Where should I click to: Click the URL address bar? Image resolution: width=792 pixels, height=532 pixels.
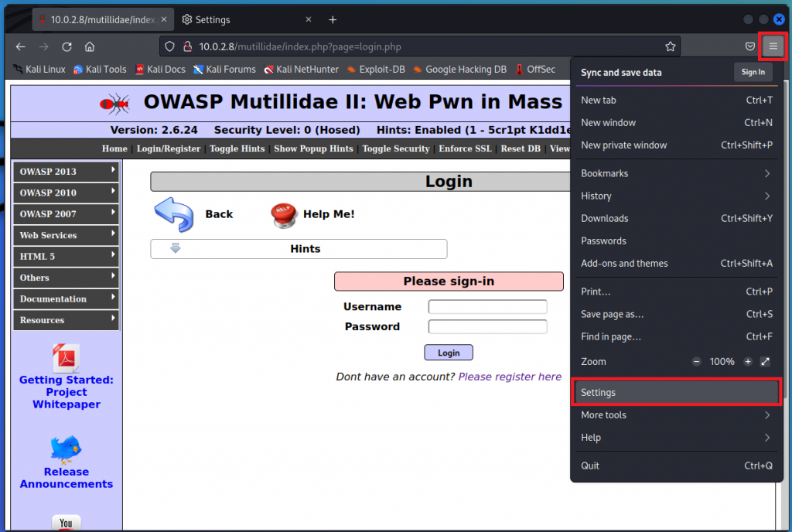tap(419, 46)
